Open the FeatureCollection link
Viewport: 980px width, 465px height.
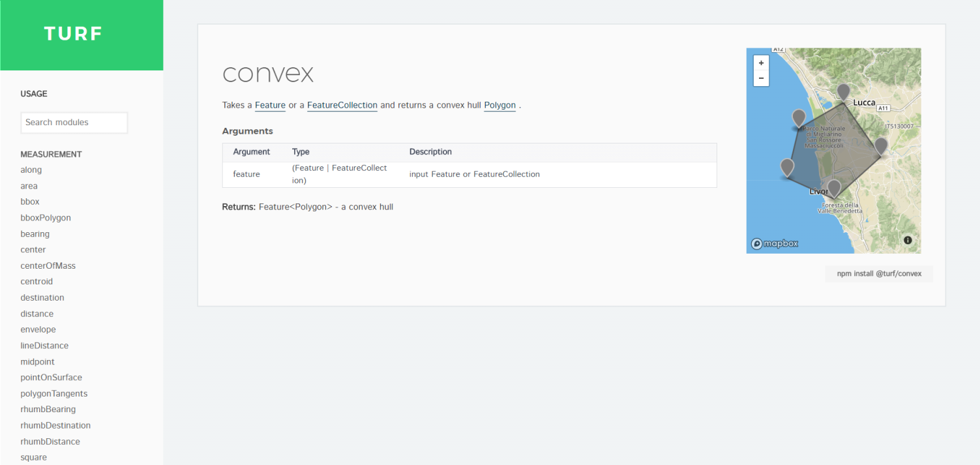tap(342, 105)
